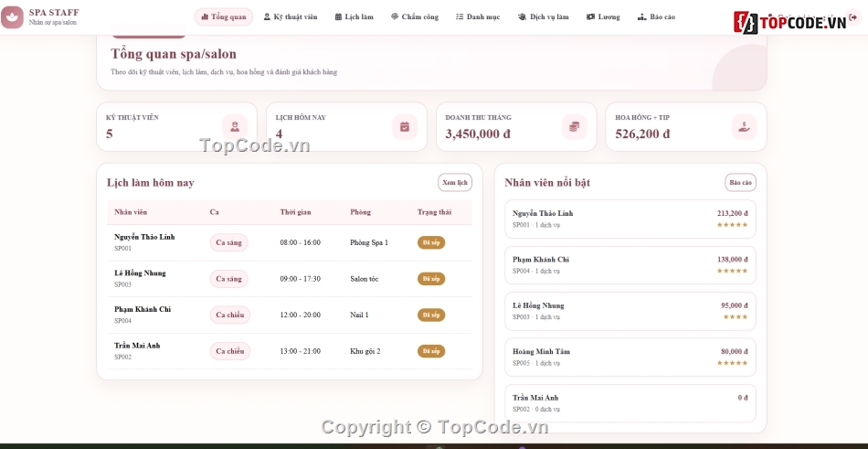Click the star rating under 213,200 đ
This screenshot has width=868, height=449.
[733, 225]
